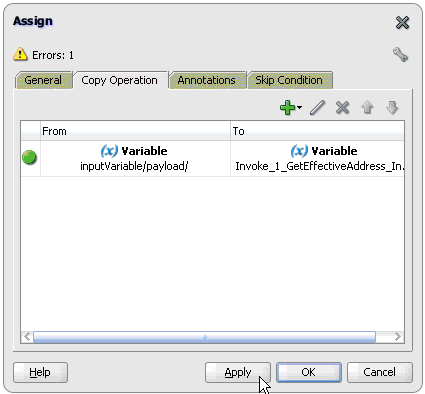Open the Skip Condition tab
Viewport: 425px width, 394px height.
[289, 80]
